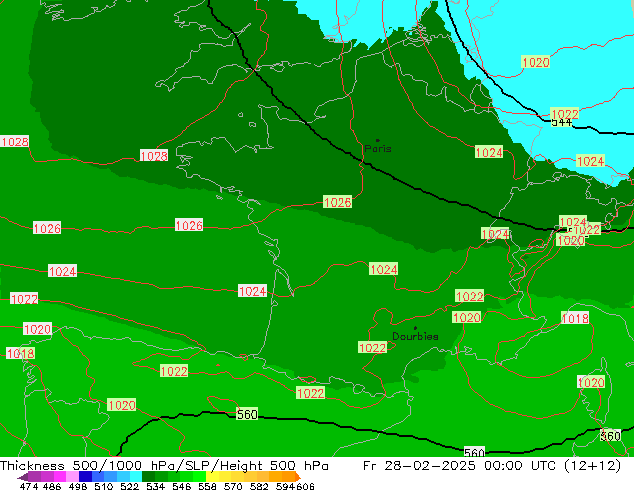Screen dimensions: 634x490
Task: Click the legend value 570
Action: tap(233, 486)
